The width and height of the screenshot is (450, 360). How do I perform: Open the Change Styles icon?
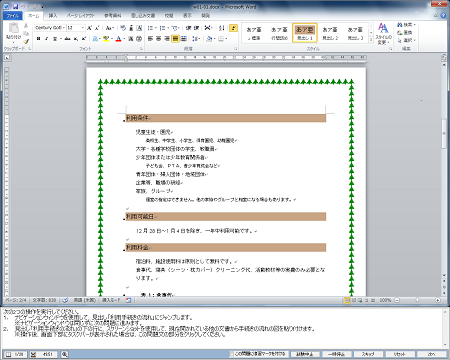(383, 33)
